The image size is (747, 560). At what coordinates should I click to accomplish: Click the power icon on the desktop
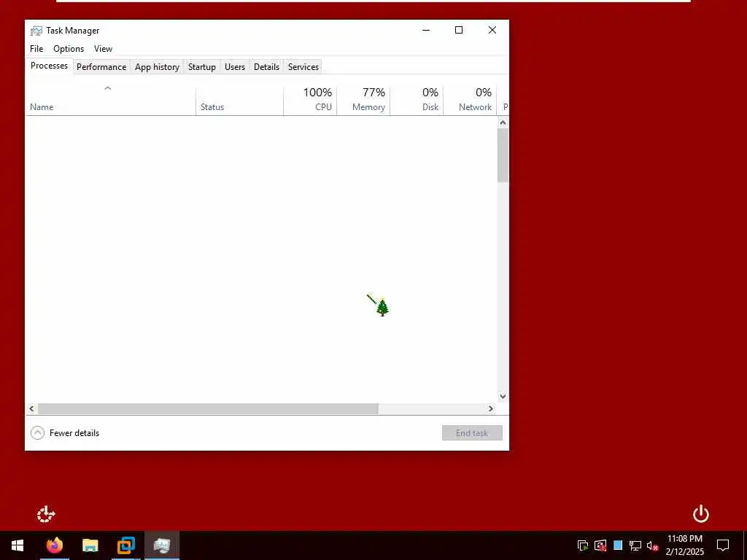(x=701, y=514)
